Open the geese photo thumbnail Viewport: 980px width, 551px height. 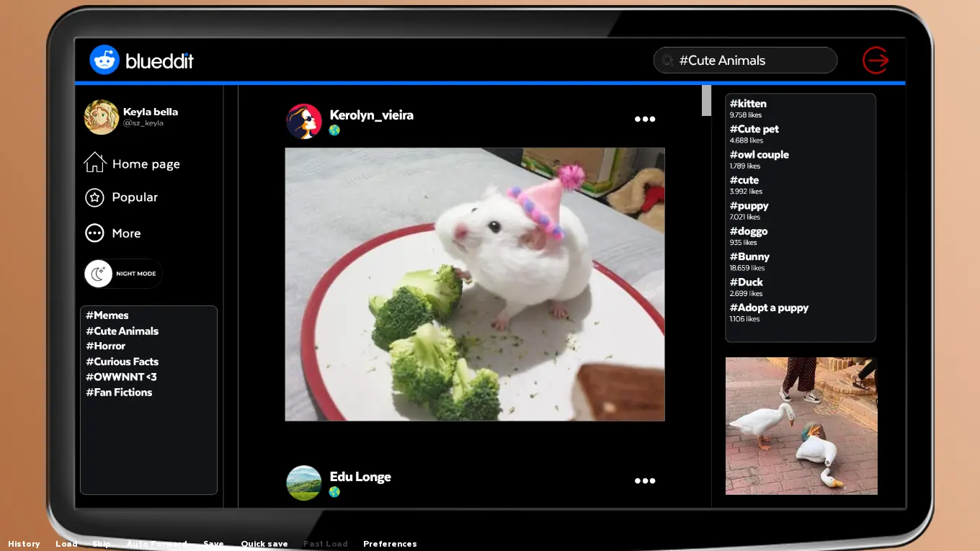[801, 426]
